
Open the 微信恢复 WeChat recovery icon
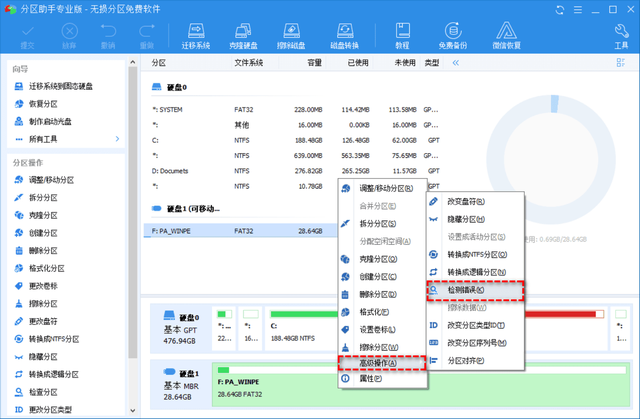507,36
